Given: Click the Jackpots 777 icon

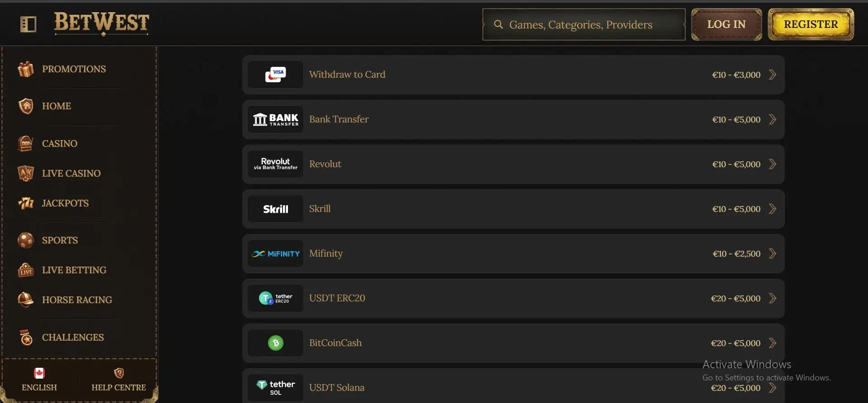Looking at the screenshot, I should [26, 203].
